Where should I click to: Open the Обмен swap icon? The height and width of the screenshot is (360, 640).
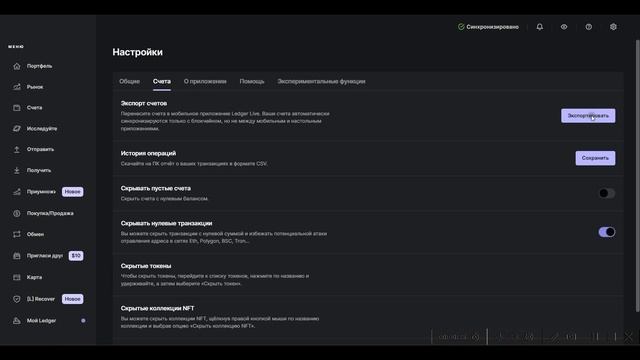coord(17,234)
